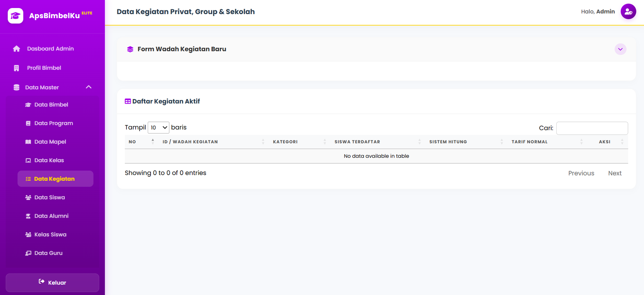
Task: Click the table icon beside Daftar Kegiatan Aktif
Action: click(128, 101)
